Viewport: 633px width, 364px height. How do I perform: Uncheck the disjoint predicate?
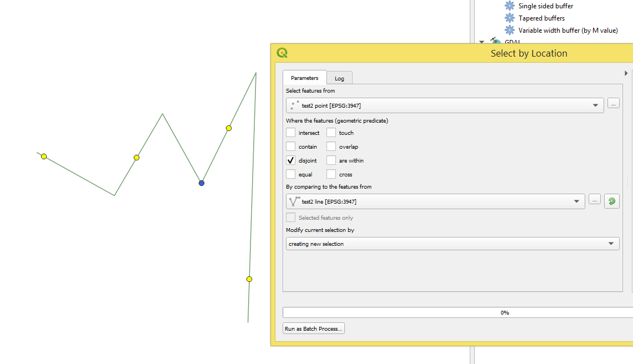[x=290, y=160]
